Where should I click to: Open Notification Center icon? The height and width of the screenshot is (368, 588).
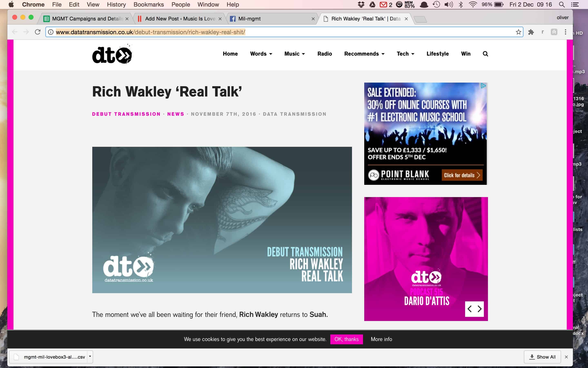click(x=575, y=5)
